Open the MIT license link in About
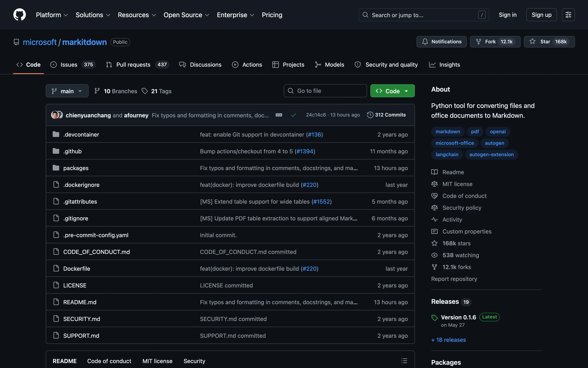This screenshot has height=368, width=588. point(452,184)
